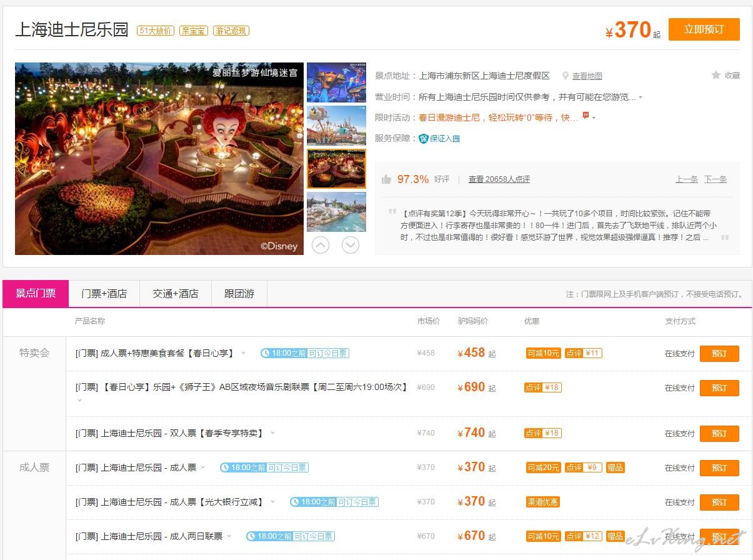The height and width of the screenshot is (560, 753).
Task: Click 点评 ¥18 badge on ¥740 row
Action: click(x=543, y=433)
